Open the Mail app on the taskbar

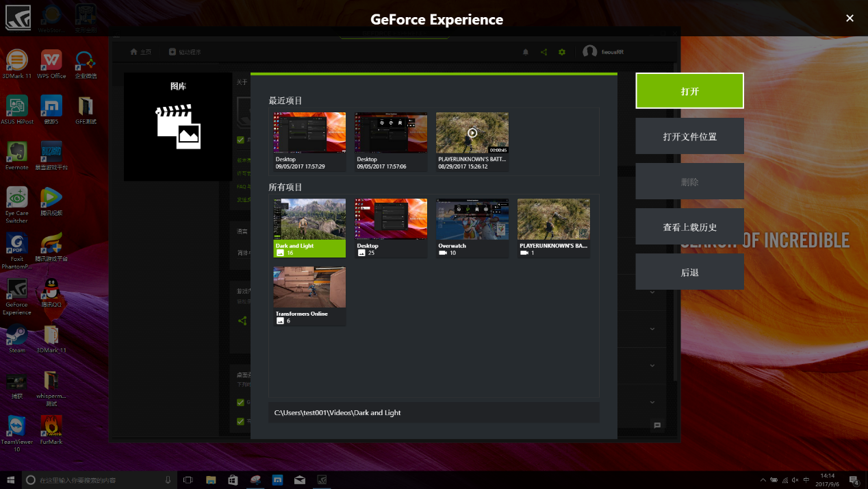coord(299,480)
